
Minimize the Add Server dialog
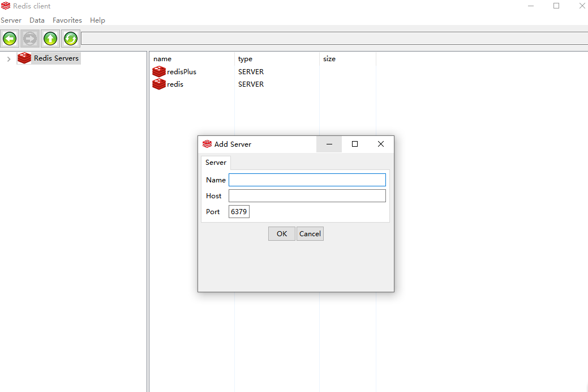point(329,144)
